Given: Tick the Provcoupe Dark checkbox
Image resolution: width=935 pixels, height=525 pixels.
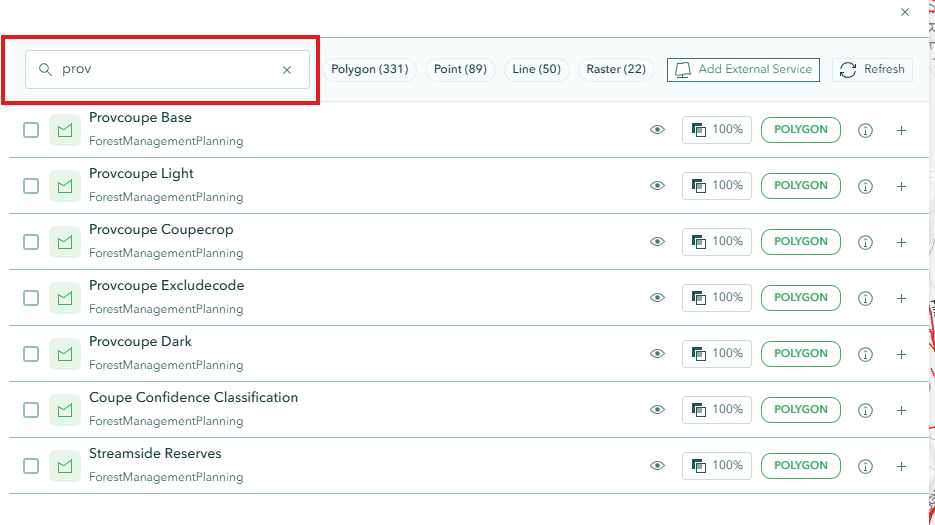Looking at the screenshot, I should point(31,354).
